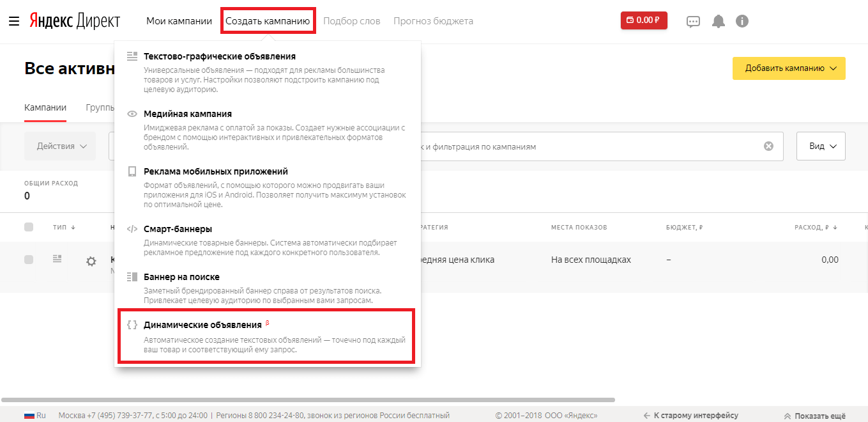Open the notifications bell
This screenshot has height=422, width=868.
(x=719, y=21)
